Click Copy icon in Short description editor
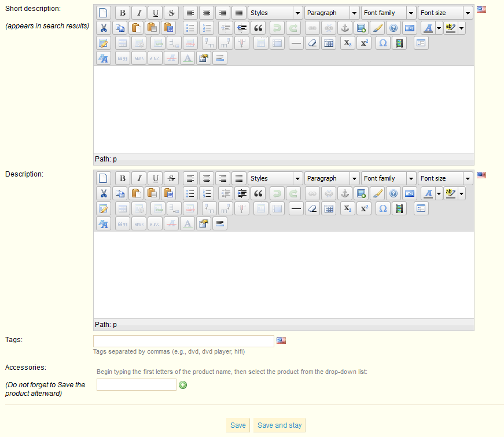Viewport: 504px width, 437px height. [x=120, y=28]
